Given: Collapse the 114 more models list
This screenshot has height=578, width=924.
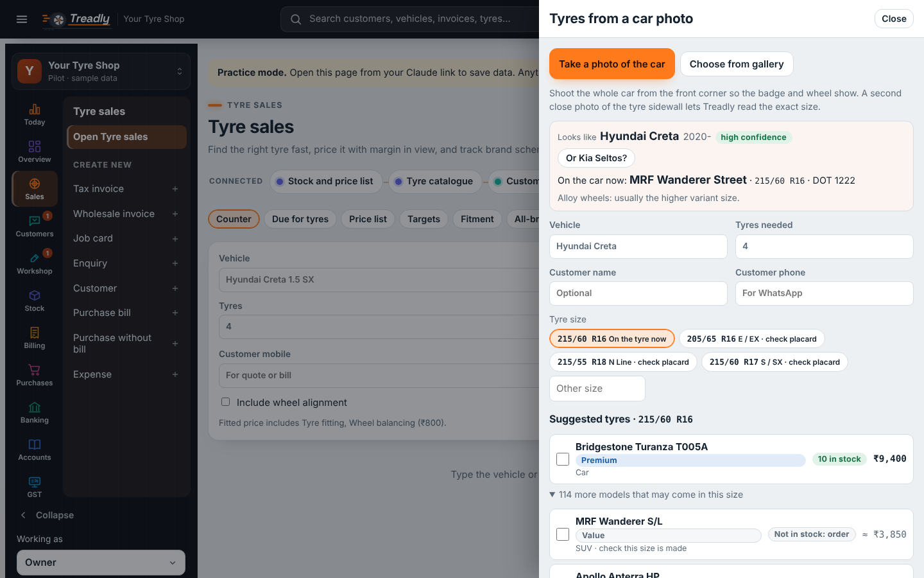Looking at the screenshot, I should click(x=646, y=495).
